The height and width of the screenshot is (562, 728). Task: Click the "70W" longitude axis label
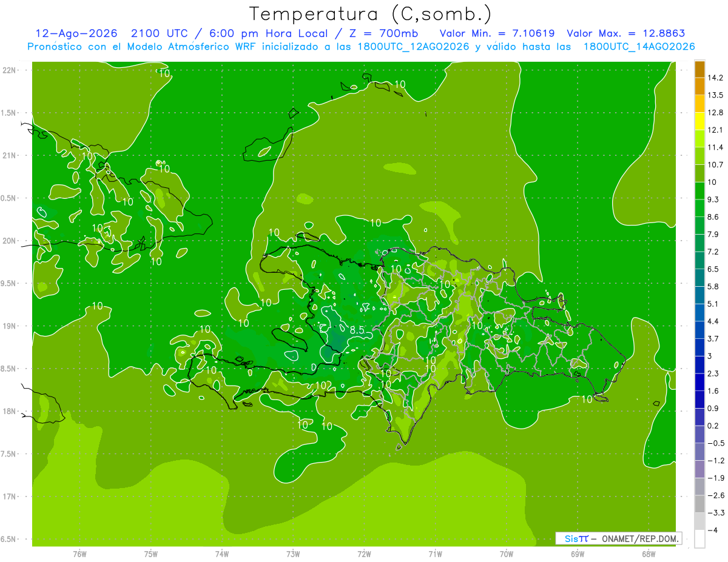click(x=507, y=554)
